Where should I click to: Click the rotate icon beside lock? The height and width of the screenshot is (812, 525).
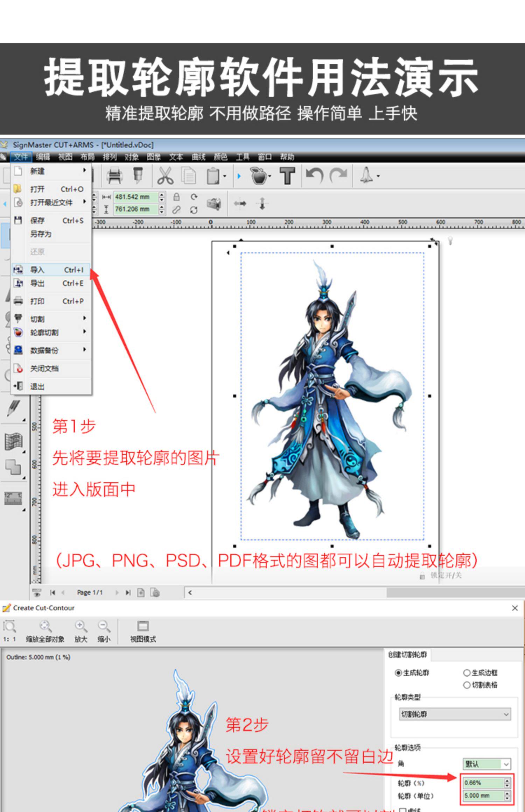pyautogui.click(x=194, y=197)
